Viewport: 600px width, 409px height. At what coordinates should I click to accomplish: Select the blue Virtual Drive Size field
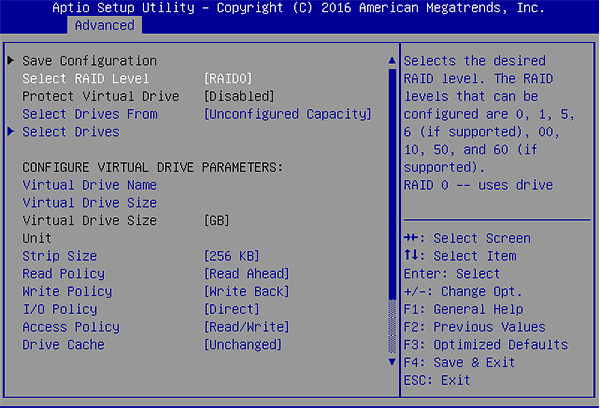(x=89, y=203)
